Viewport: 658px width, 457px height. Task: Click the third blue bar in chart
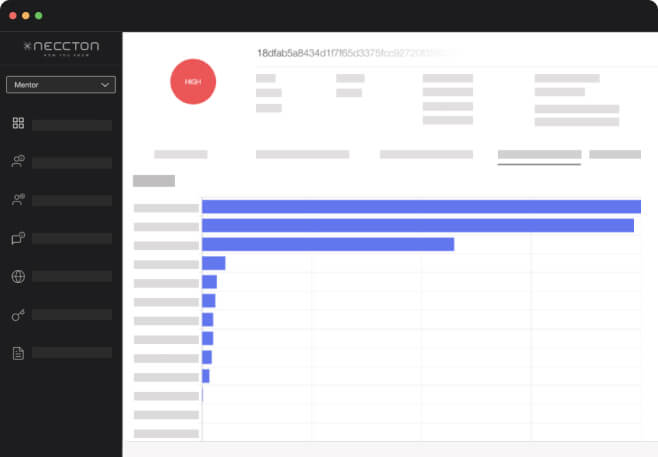328,244
